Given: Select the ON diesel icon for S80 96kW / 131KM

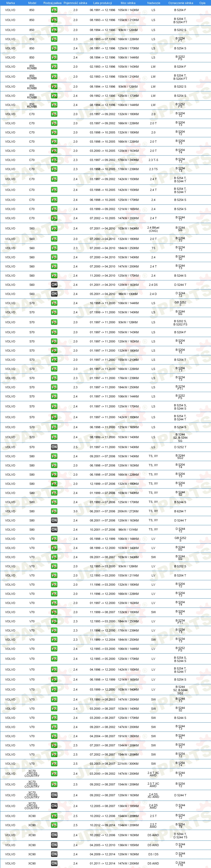Looking at the screenshot, I should point(54,529).
